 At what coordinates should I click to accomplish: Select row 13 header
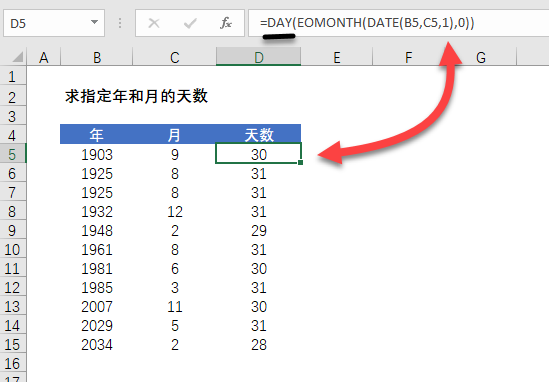tap(12, 306)
